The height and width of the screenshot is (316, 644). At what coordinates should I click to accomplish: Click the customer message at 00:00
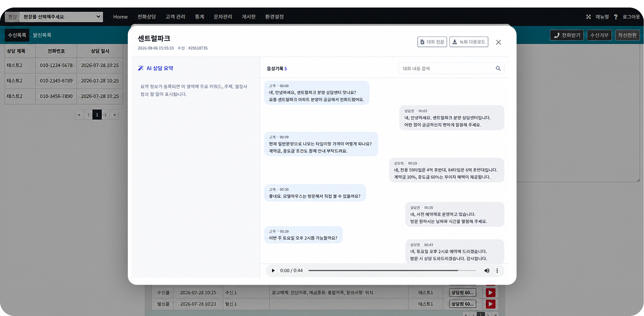(x=317, y=93)
